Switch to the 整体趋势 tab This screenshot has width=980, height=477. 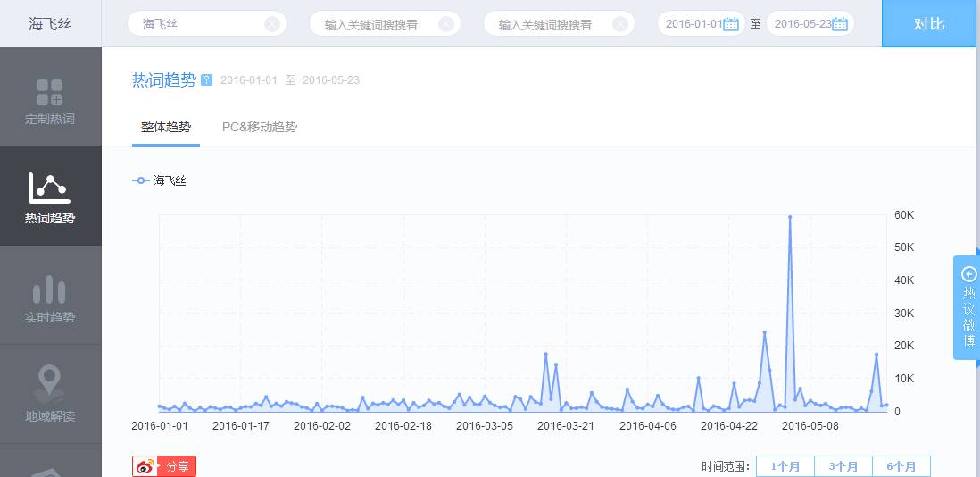(x=165, y=127)
